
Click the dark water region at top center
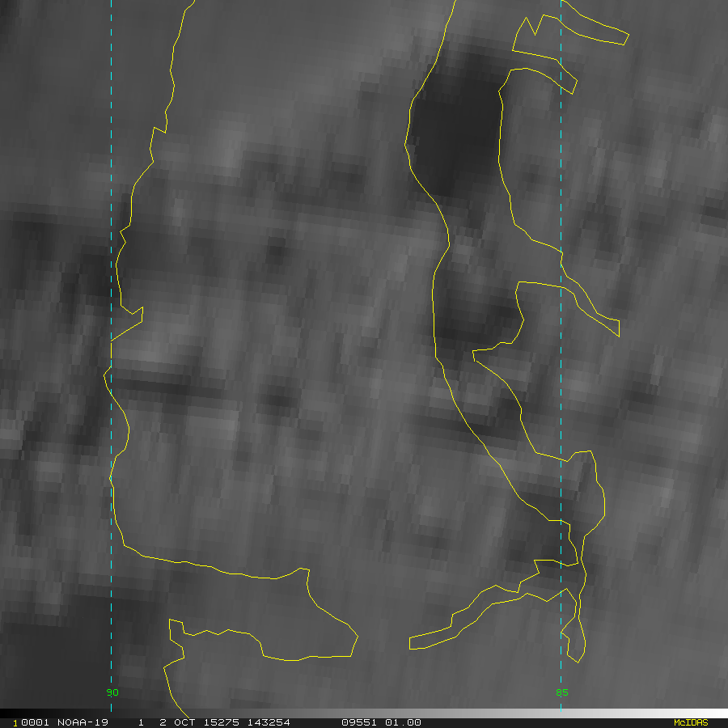pos(457,129)
